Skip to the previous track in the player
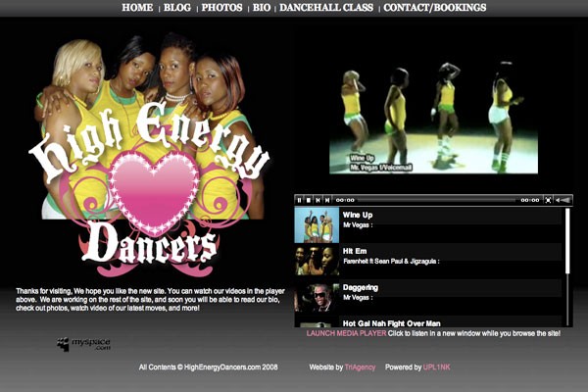Image resolution: width=588 pixels, height=392 pixels. (x=318, y=200)
